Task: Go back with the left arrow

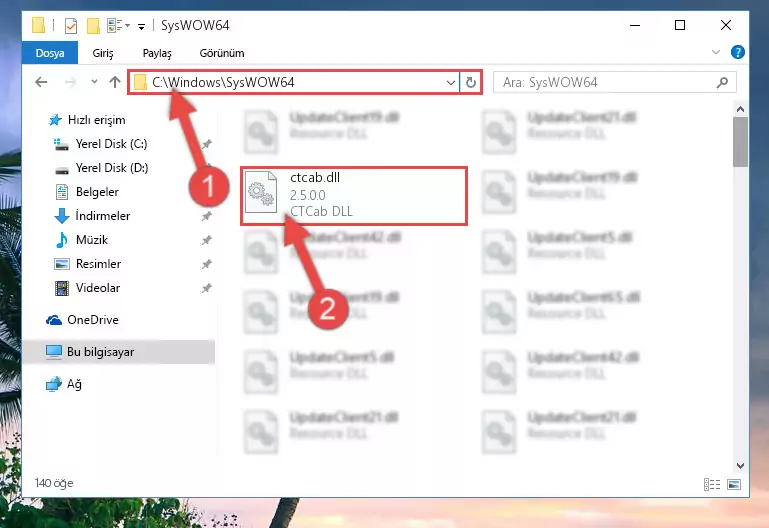Action: tap(41, 82)
